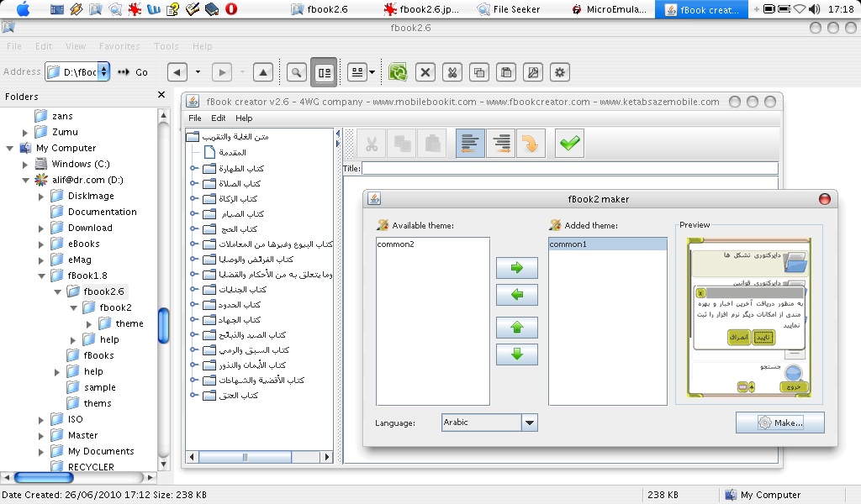
Task: Open the Address path dropdown
Action: pos(103,72)
